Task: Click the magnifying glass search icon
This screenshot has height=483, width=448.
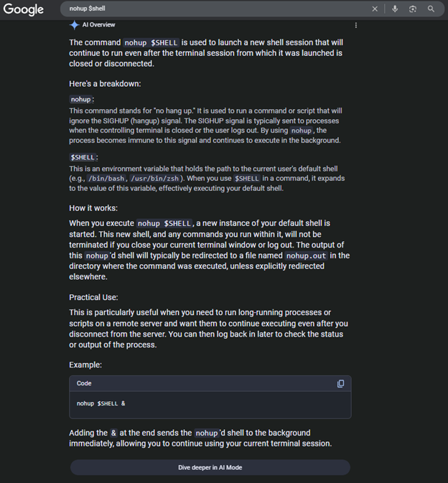Action: point(431,9)
